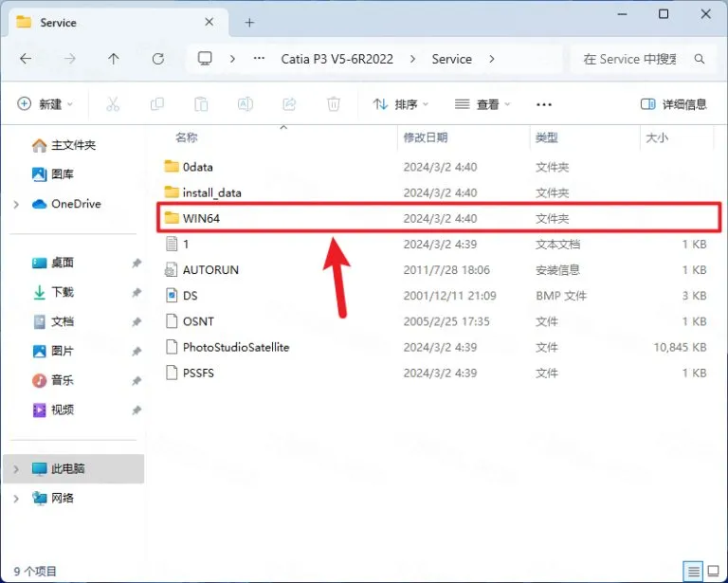This screenshot has height=583, width=728.
Task: Expand the OneDrive tree node
Action: coord(16,204)
